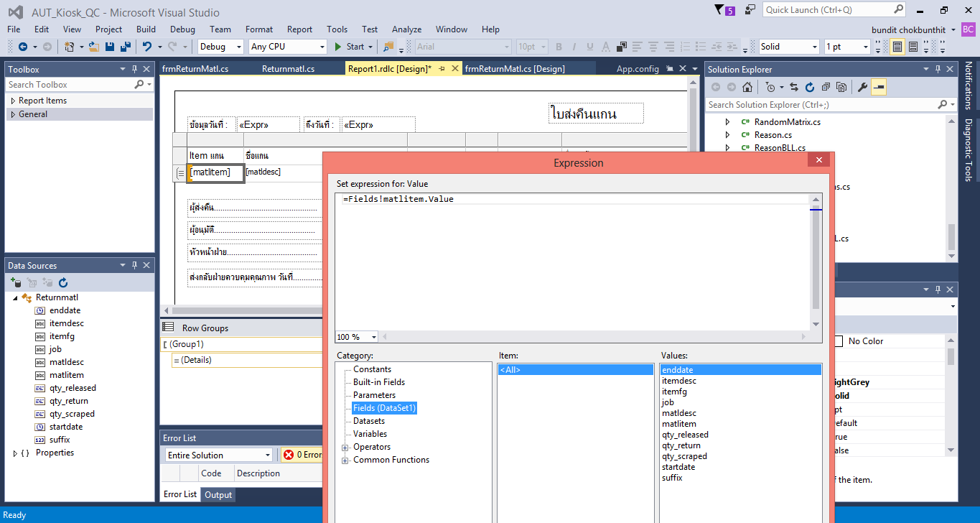
Task: Select qty_scraped in the Values list
Action: click(685, 456)
